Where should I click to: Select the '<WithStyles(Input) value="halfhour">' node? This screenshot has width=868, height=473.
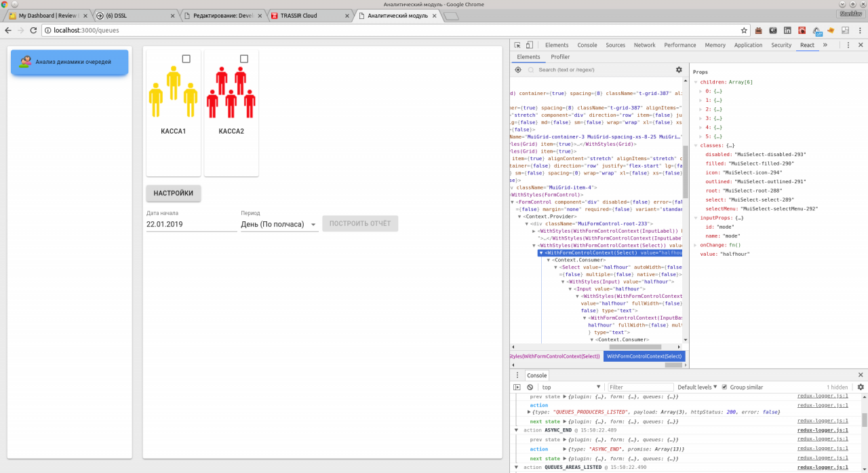point(620,281)
